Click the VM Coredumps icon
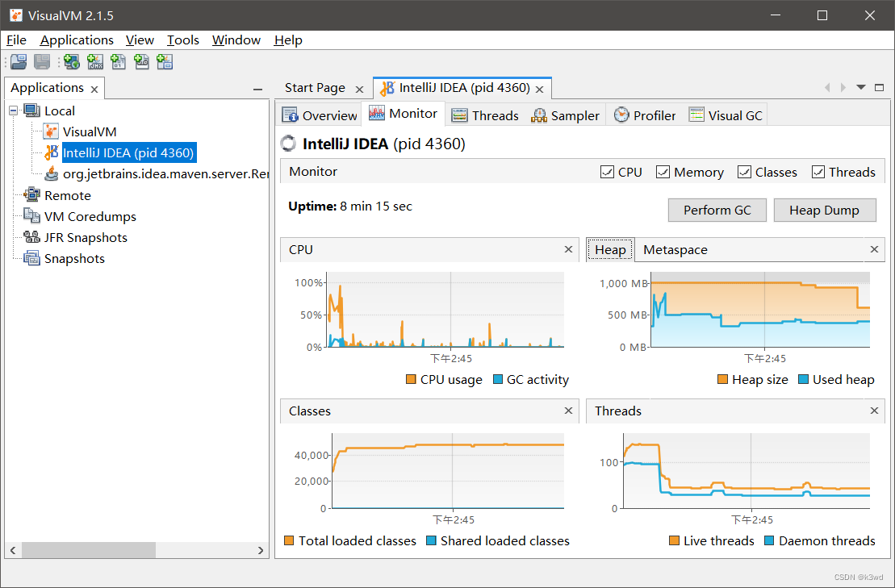Viewport: 895px width, 588px height. (32, 216)
